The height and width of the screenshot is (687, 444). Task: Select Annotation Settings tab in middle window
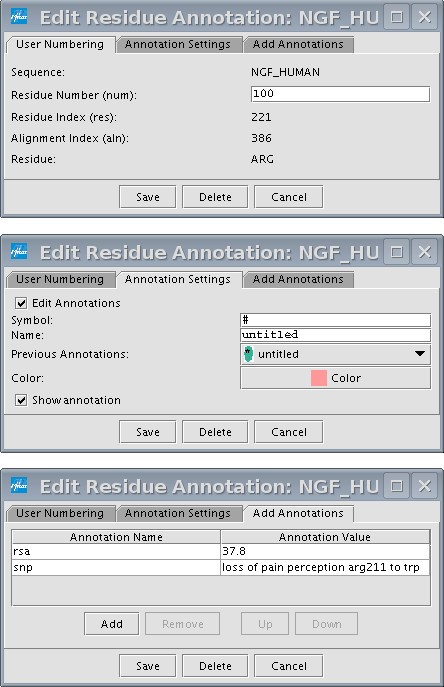tap(178, 280)
